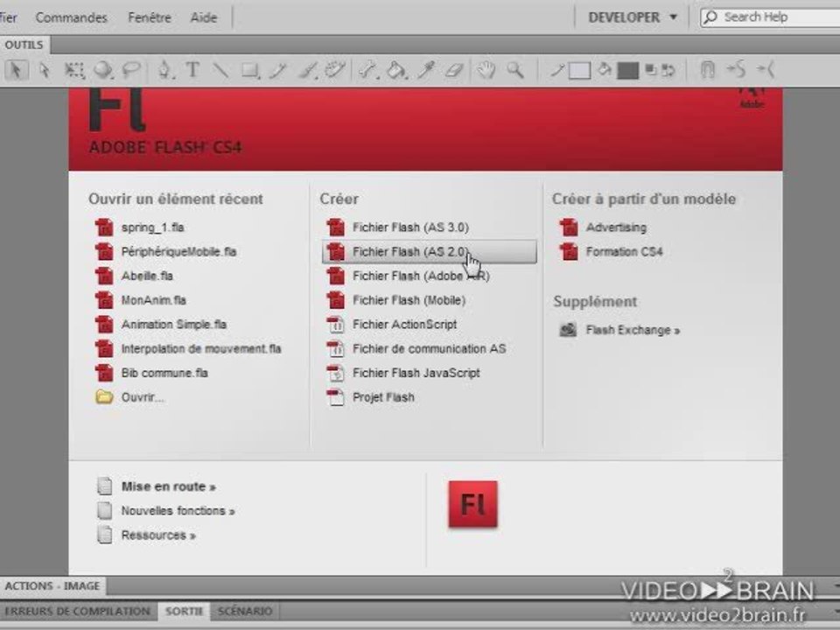
Task: Open recent file Bib commune.fla
Action: tap(152, 373)
